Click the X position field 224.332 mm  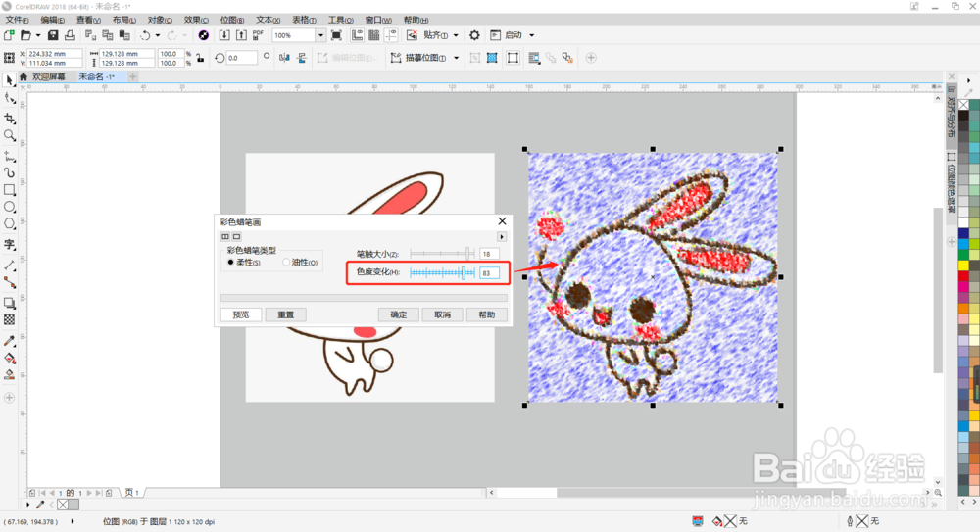(x=54, y=54)
